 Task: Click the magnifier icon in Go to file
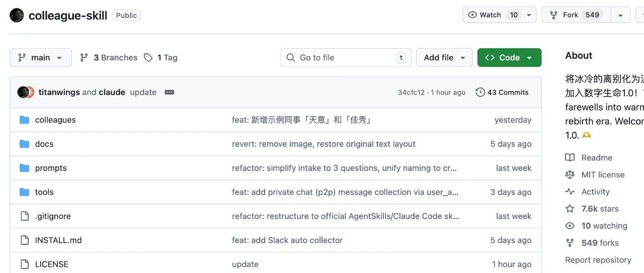[290, 57]
